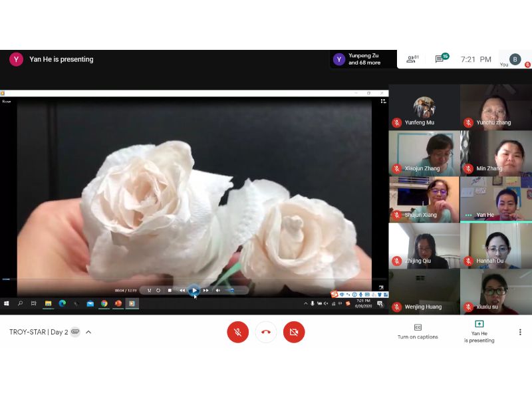The image size is (532, 399).
Task: Leave the call with the hang-up button
Action: 265,332
